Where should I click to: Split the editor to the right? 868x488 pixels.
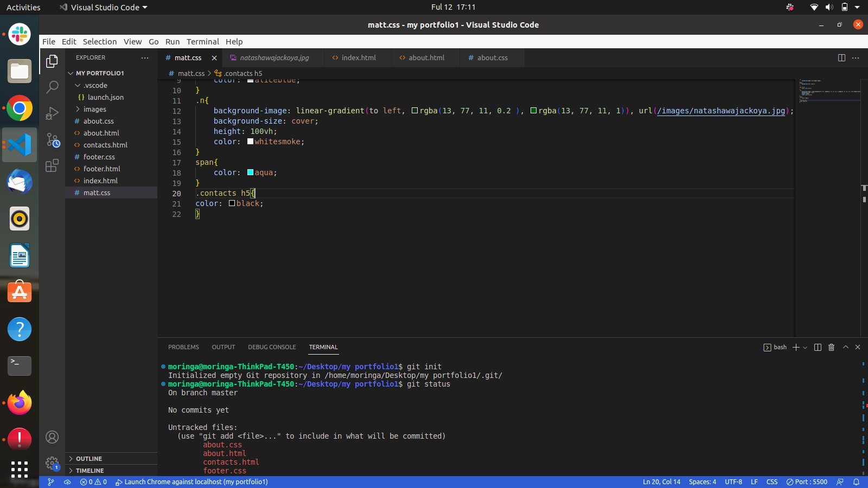tap(842, 57)
